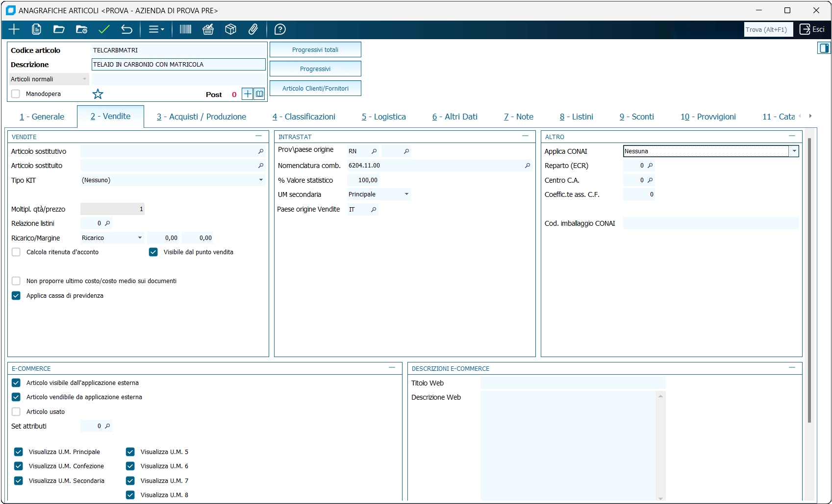Open the barcode tool in toolbar

185,29
